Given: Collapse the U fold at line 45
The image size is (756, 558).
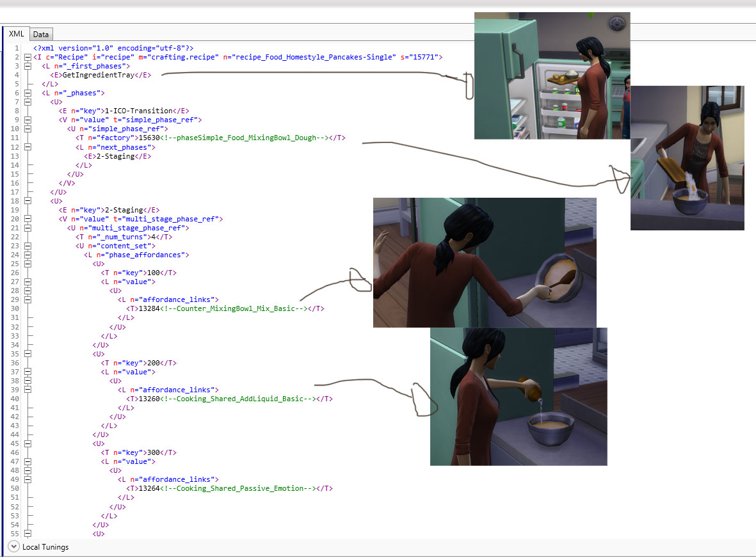Looking at the screenshot, I should click(x=28, y=444).
